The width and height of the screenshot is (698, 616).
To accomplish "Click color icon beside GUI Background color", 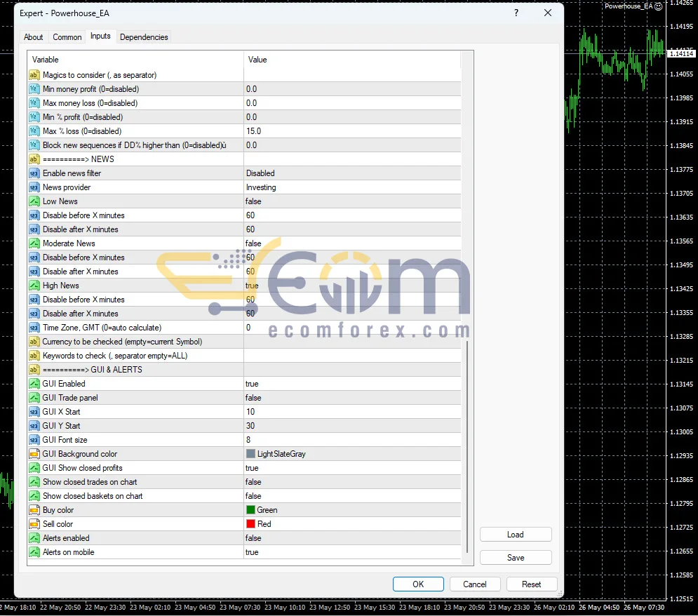I will click(34, 454).
